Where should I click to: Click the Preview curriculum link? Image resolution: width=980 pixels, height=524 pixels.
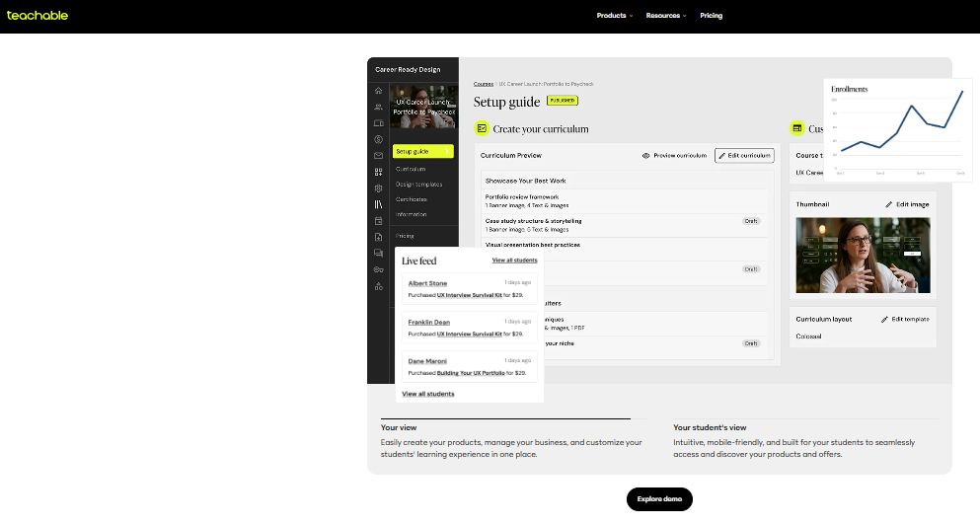[x=675, y=156]
